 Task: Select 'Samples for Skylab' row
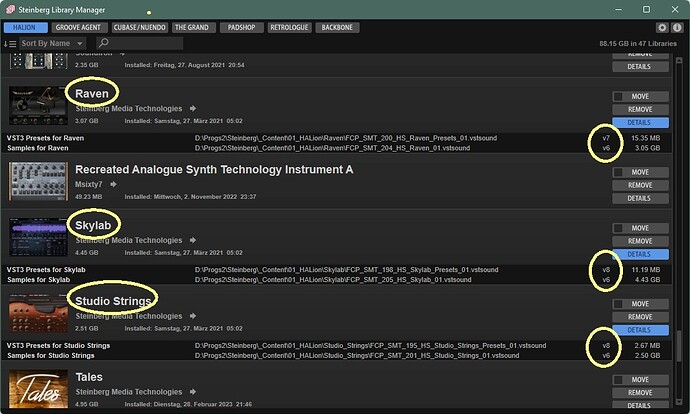tap(337, 280)
